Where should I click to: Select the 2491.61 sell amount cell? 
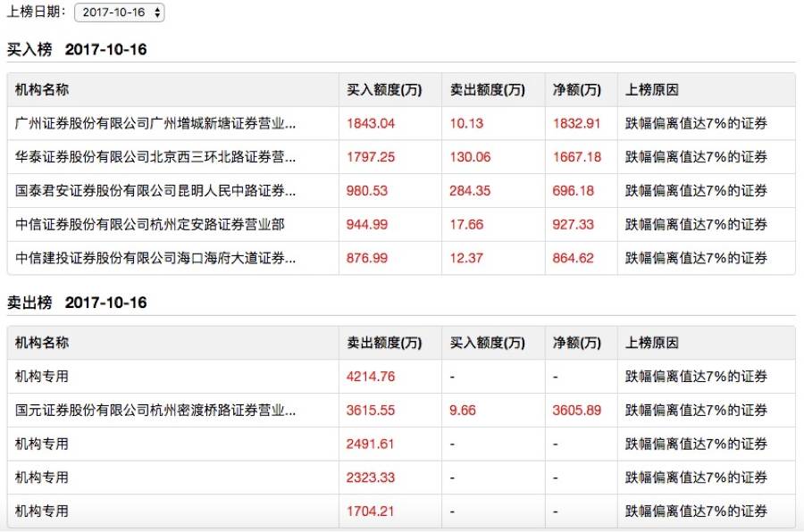(x=371, y=445)
